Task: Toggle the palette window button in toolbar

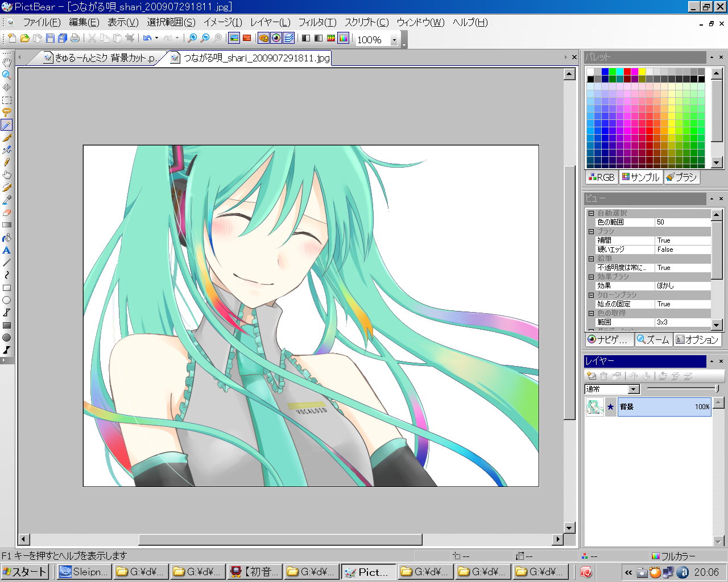Action: pos(263,38)
